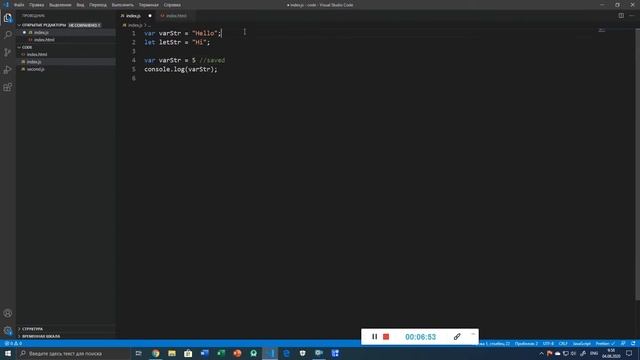Open Task View on taskbar
640x360 pixels.
pyautogui.click(x=138, y=353)
